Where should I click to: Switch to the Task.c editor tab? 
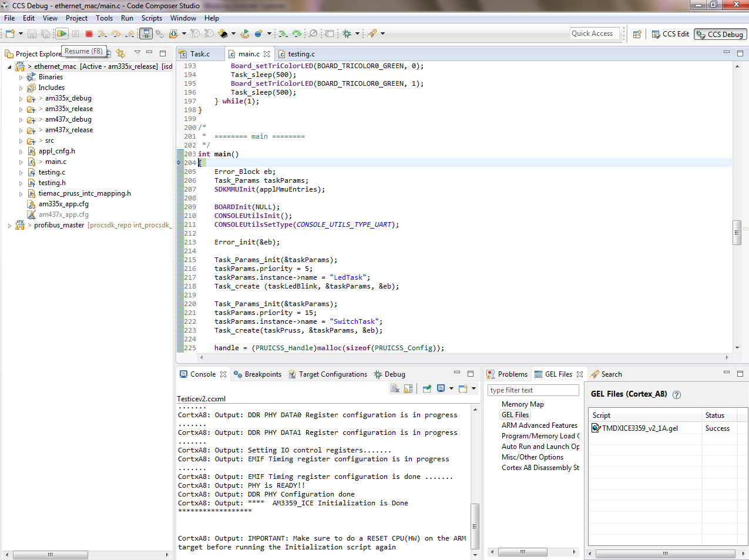(200, 54)
